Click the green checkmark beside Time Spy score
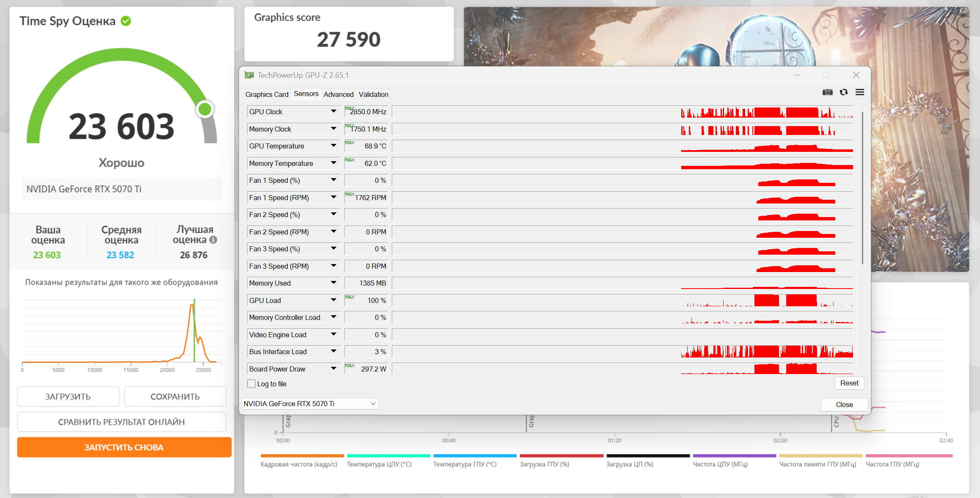This screenshot has width=980, height=498. pos(126,21)
